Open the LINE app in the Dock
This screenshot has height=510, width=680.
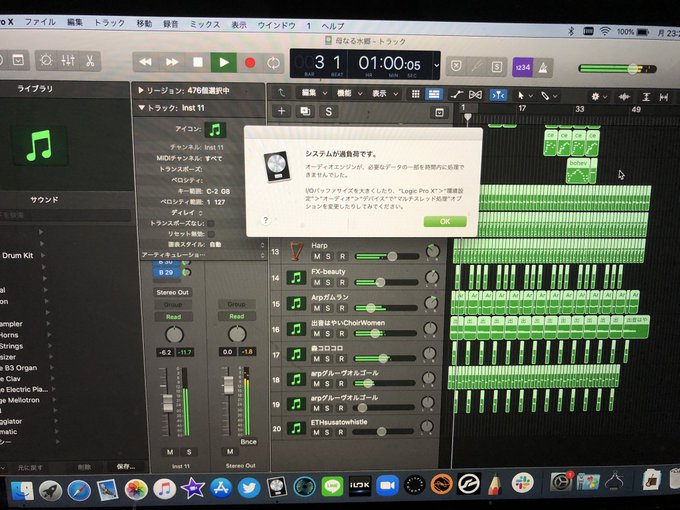pos(332,486)
